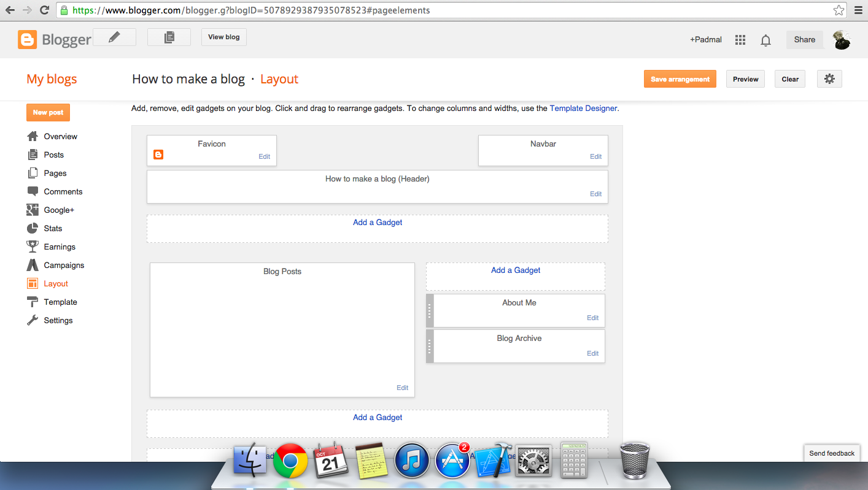Create a post with the pencil icon
Screen dimensions: 868x490
[x=114, y=37]
